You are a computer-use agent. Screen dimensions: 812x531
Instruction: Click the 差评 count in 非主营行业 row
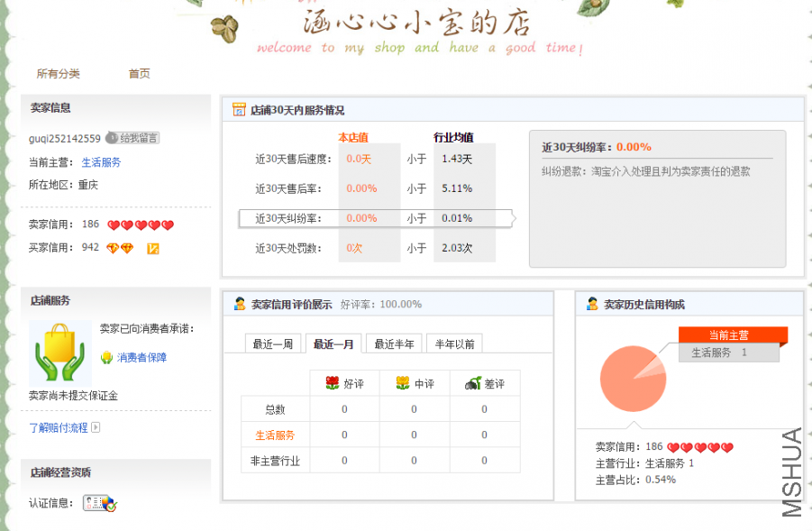pos(484,460)
